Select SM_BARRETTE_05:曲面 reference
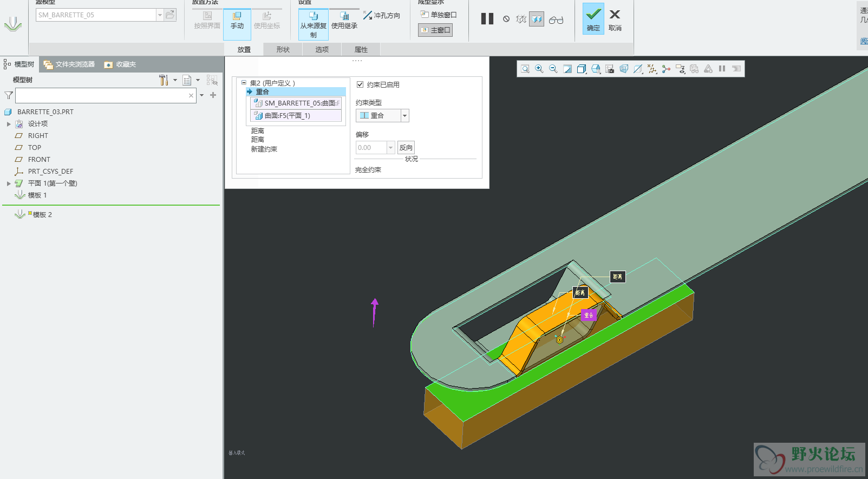Screen dimensions: 868x479 click(x=296, y=103)
